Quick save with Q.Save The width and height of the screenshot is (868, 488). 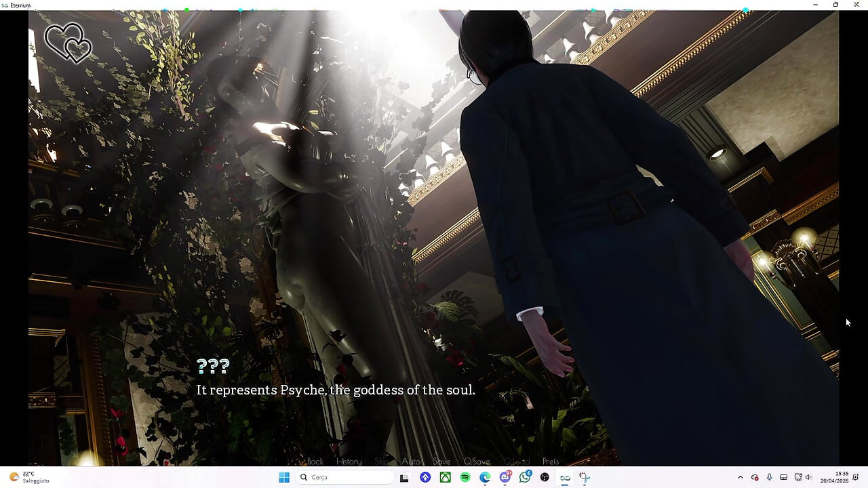click(x=477, y=462)
